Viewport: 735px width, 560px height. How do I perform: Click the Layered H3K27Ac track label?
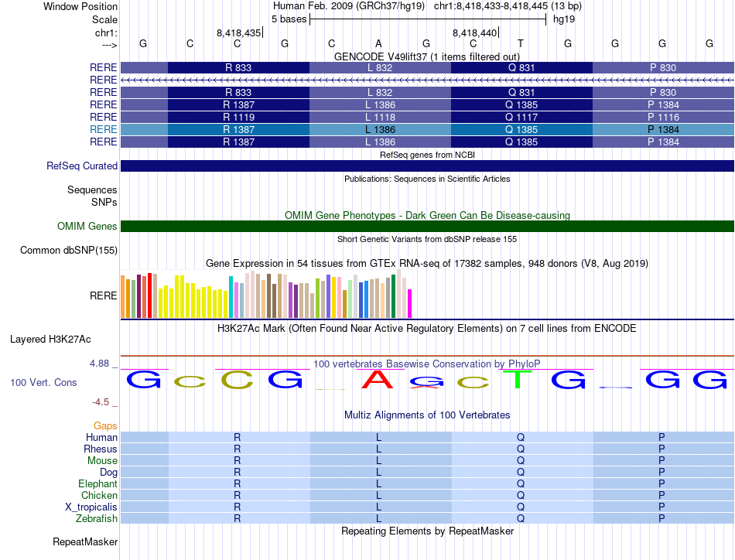(x=50, y=340)
